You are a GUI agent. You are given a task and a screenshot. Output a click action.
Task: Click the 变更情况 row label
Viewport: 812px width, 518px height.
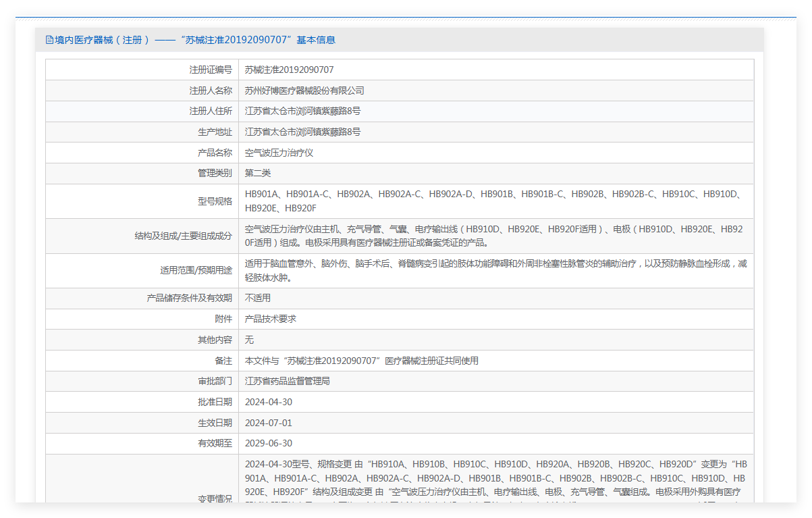pyautogui.click(x=215, y=498)
